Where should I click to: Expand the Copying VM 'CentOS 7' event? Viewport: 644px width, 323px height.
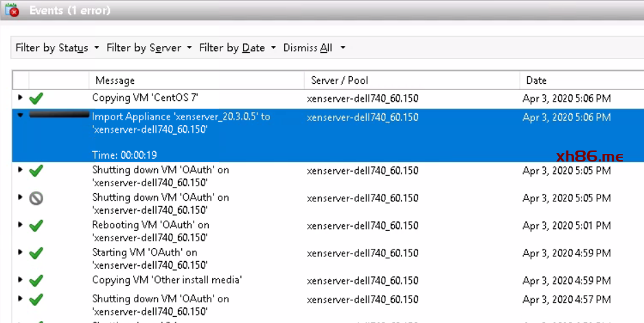pos(20,98)
